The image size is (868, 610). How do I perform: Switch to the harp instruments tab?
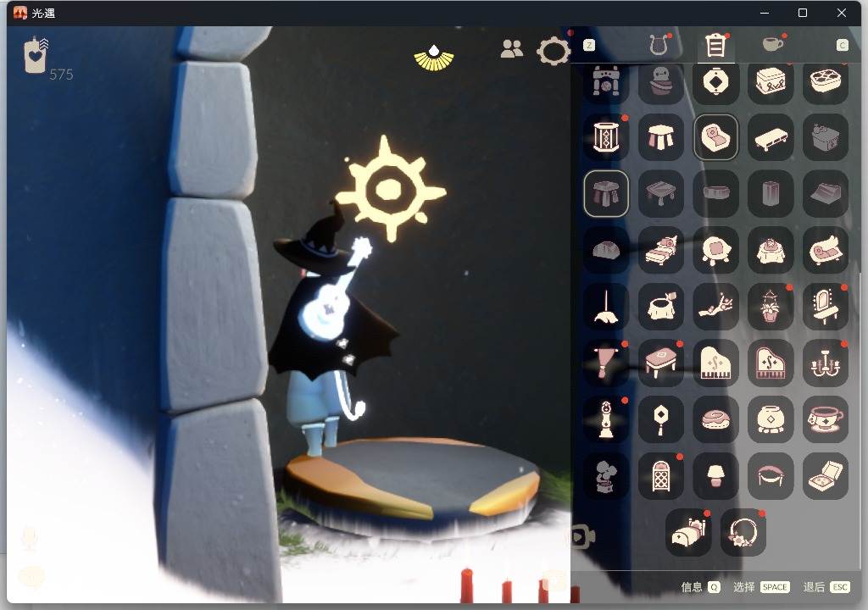click(x=658, y=45)
